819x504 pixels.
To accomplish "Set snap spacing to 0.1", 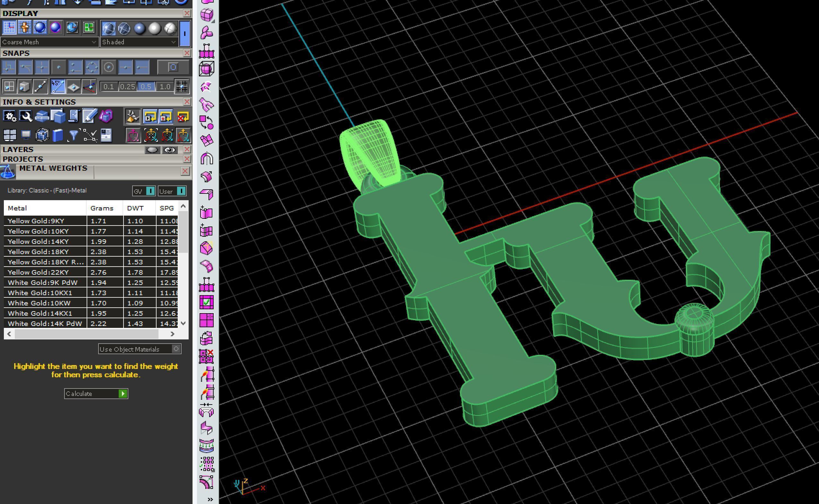I will tap(109, 87).
